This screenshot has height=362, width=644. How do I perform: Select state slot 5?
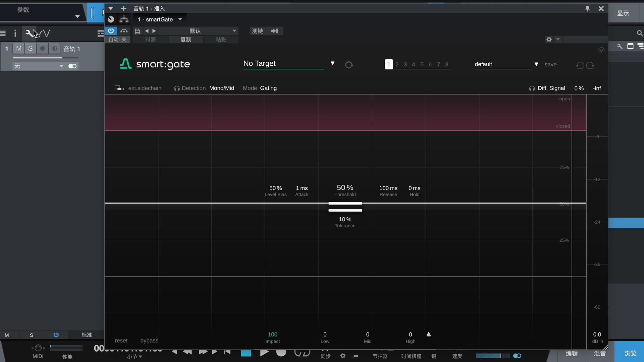[422, 64]
